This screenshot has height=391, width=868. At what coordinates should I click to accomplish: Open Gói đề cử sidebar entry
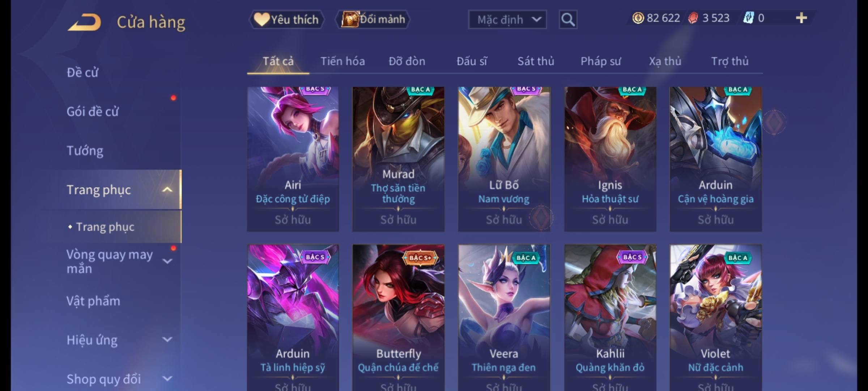click(x=93, y=112)
